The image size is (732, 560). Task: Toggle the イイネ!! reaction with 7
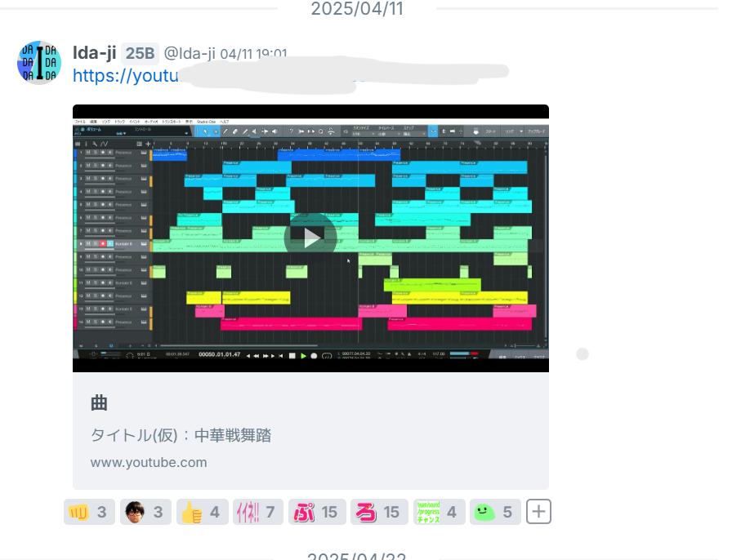tap(258, 512)
